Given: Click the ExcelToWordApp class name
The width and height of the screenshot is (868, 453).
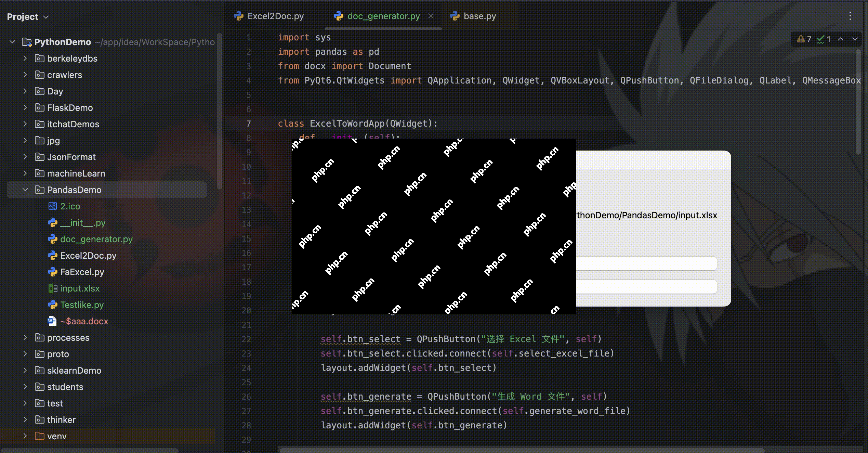Looking at the screenshot, I should (347, 124).
